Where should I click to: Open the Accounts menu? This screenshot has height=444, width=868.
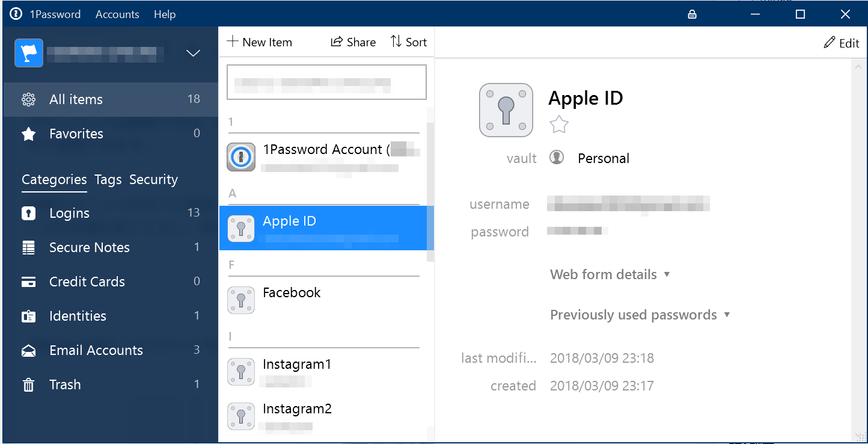tap(117, 14)
